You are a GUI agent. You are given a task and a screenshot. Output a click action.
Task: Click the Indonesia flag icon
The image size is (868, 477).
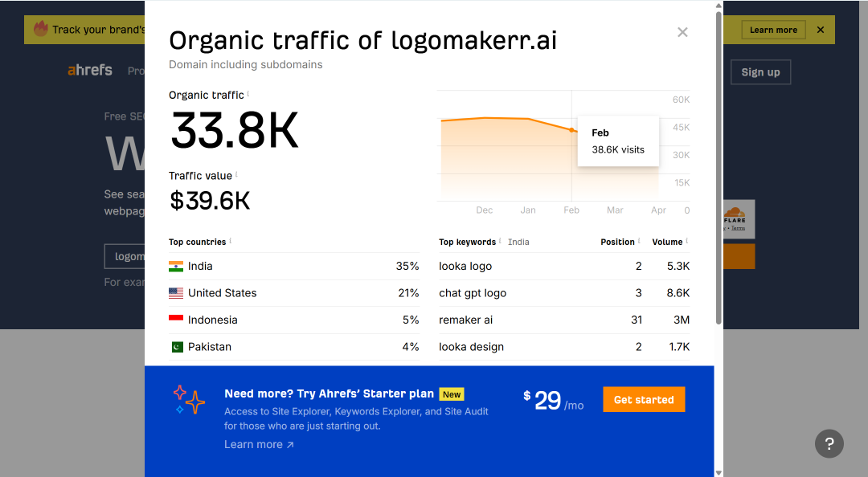176,320
